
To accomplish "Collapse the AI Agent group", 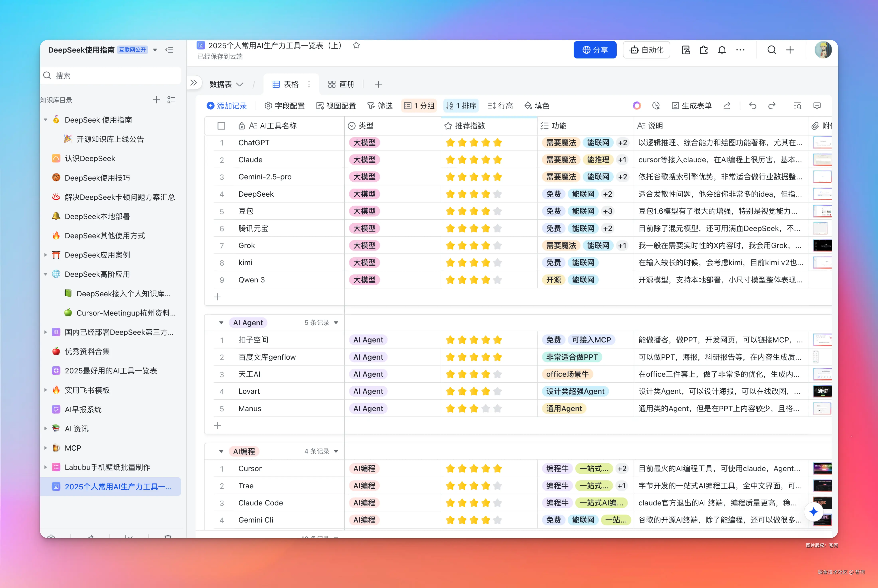I will pos(221,323).
